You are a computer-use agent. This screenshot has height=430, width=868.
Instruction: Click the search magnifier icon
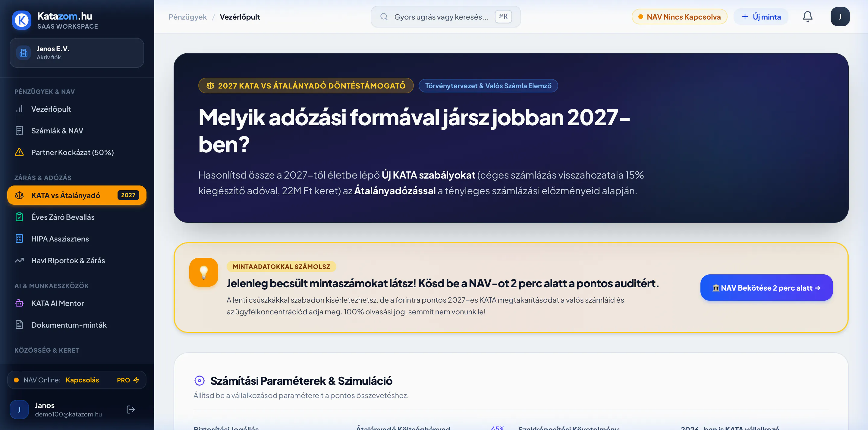pyautogui.click(x=384, y=17)
